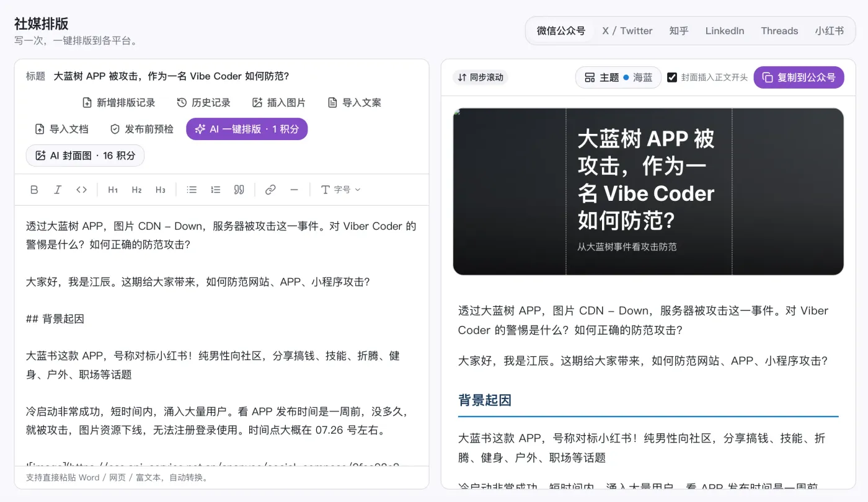The width and height of the screenshot is (868, 502).
Task: Click 导入文案 to import copy
Action: tap(354, 102)
